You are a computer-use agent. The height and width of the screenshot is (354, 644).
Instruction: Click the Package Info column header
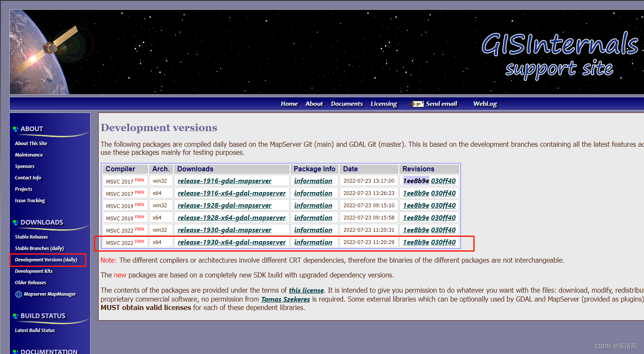point(315,169)
